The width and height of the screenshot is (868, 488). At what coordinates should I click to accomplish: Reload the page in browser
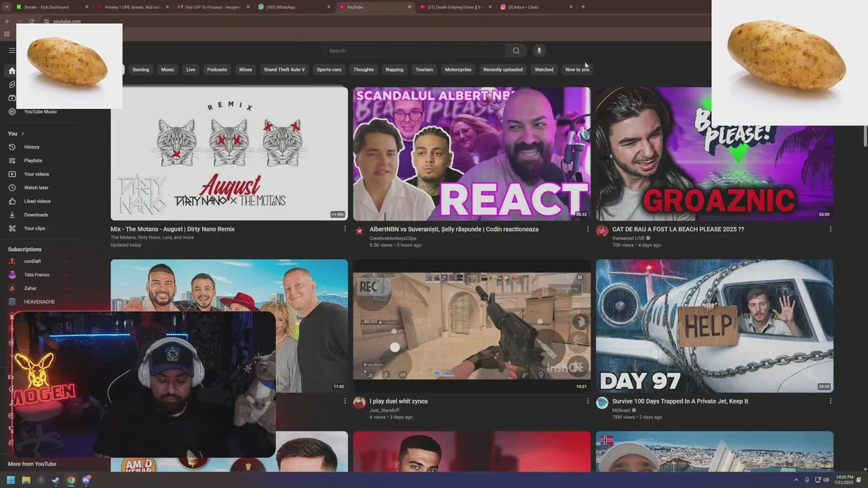pos(32,22)
